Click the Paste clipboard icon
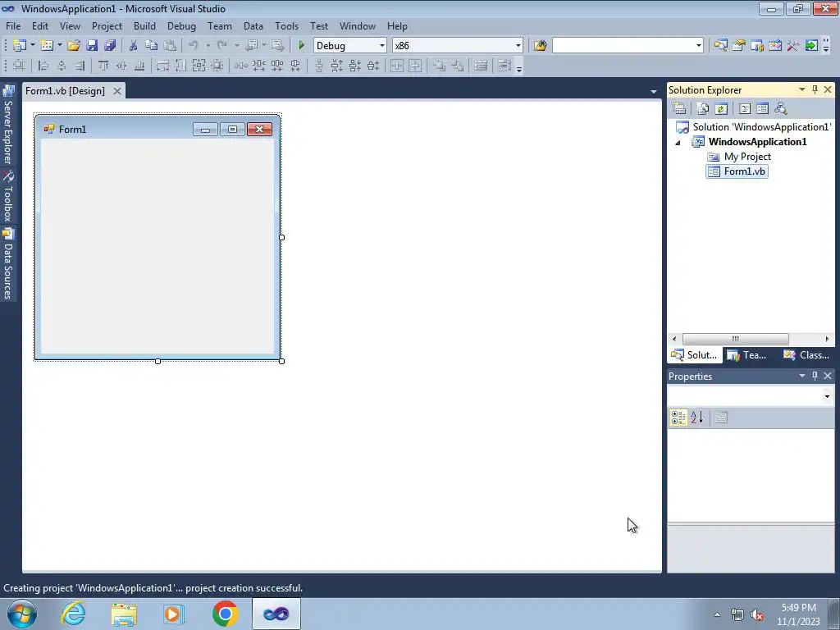The height and width of the screenshot is (630, 840). coord(169,46)
